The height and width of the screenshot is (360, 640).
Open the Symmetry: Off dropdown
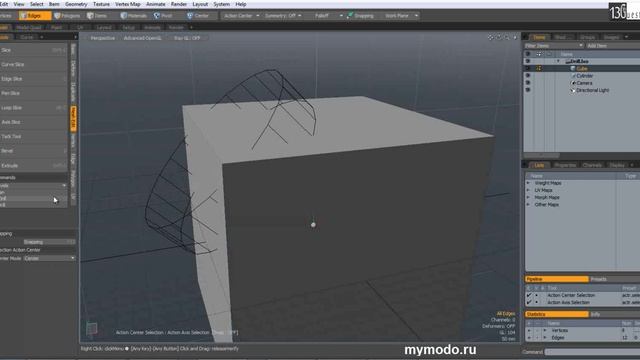pyautogui.click(x=283, y=16)
